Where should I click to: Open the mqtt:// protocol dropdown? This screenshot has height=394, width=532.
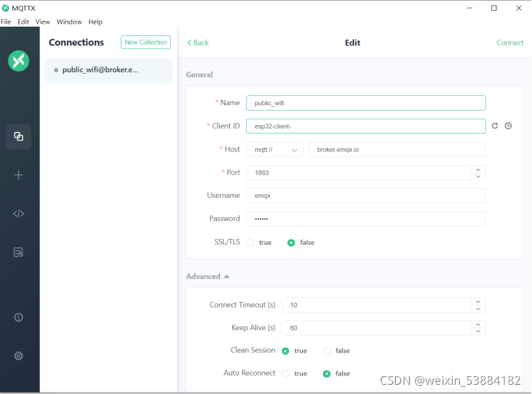click(x=274, y=150)
